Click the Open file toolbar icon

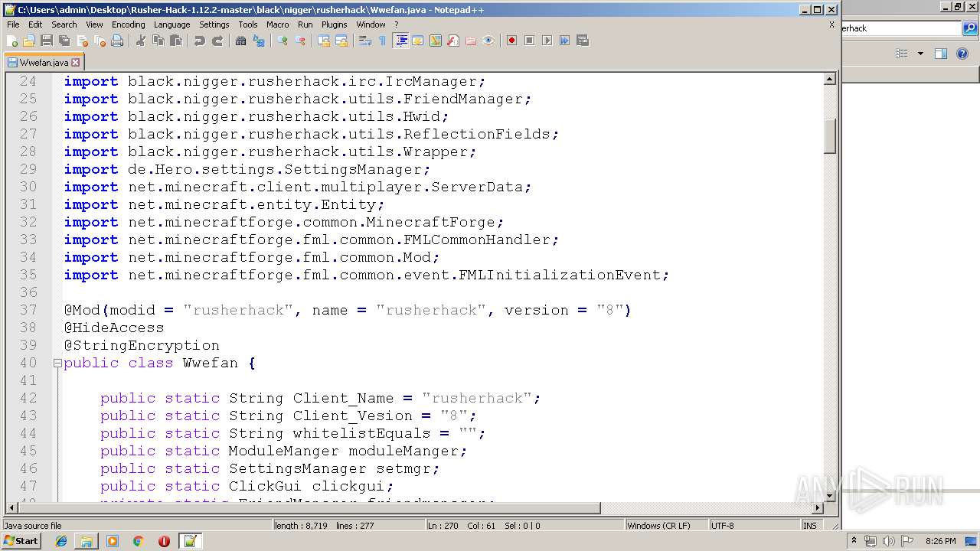[29, 41]
